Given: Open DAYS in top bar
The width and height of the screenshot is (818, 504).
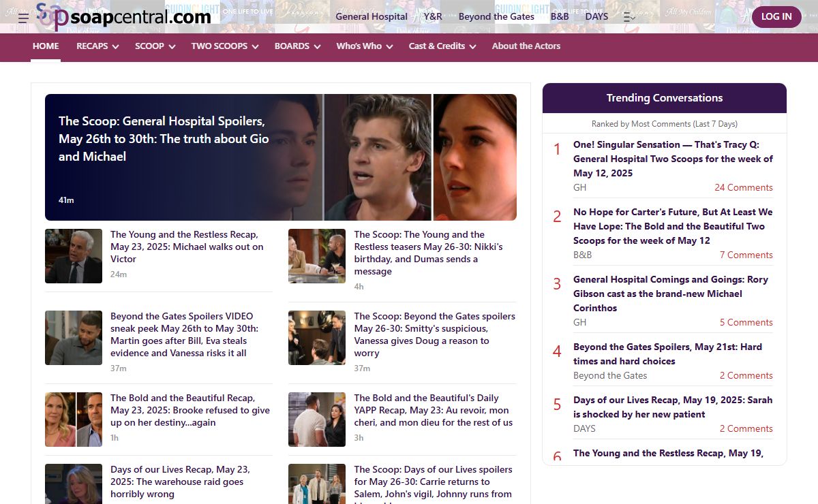Looking at the screenshot, I should pos(596,16).
